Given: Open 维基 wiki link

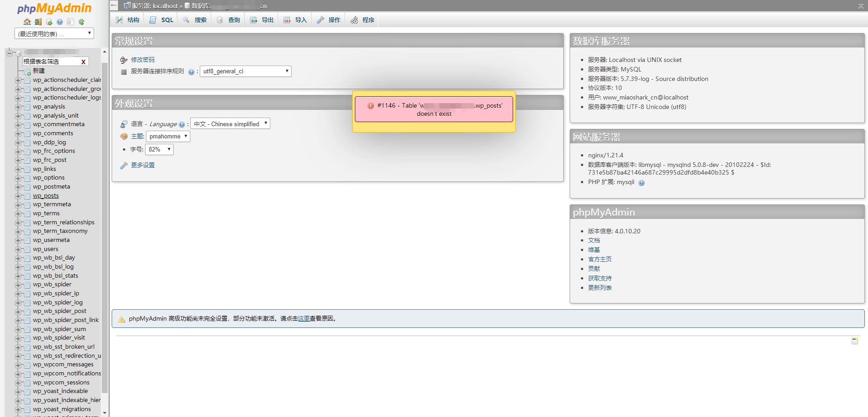Looking at the screenshot, I should tap(594, 250).
